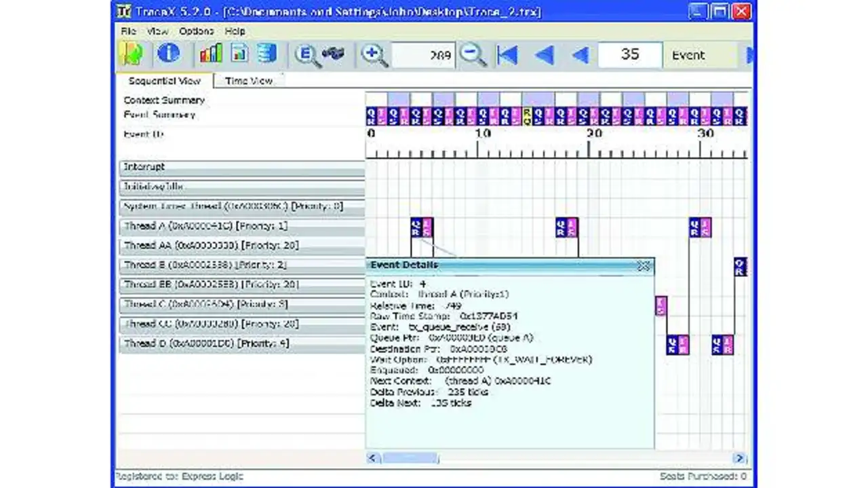This screenshot has width=868, height=488.
Task: Click the QR event in Thread B row
Action: [x=740, y=266]
